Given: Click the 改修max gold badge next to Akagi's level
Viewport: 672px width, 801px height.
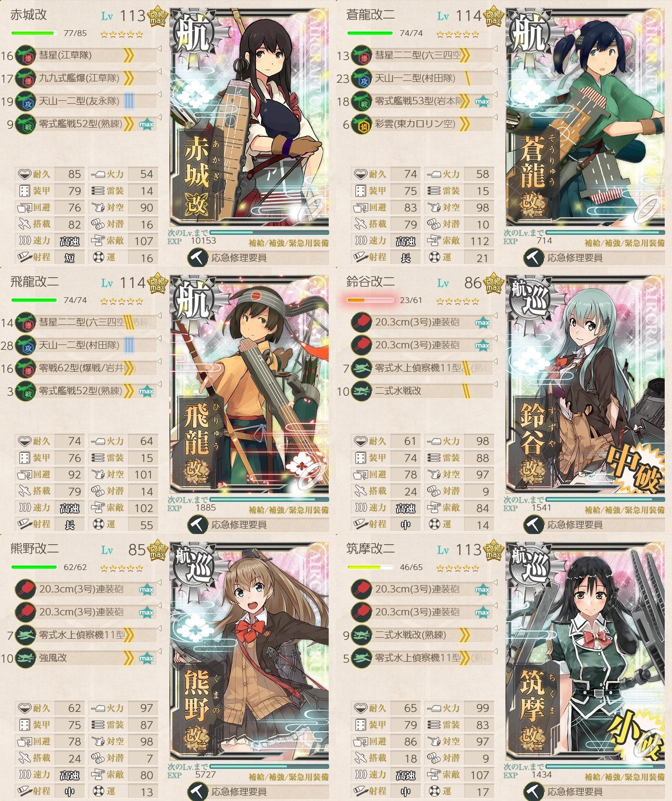Looking at the screenshot, I should (x=157, y=17).
